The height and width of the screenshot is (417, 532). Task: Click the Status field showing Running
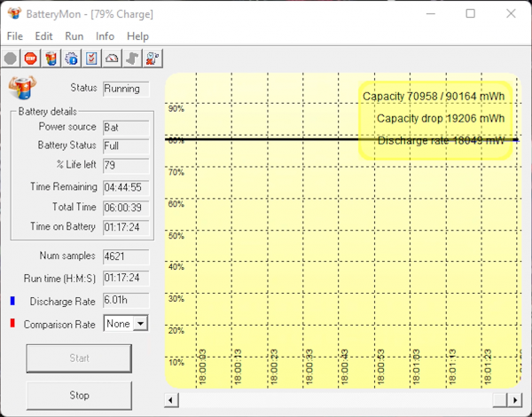[126, 89]
